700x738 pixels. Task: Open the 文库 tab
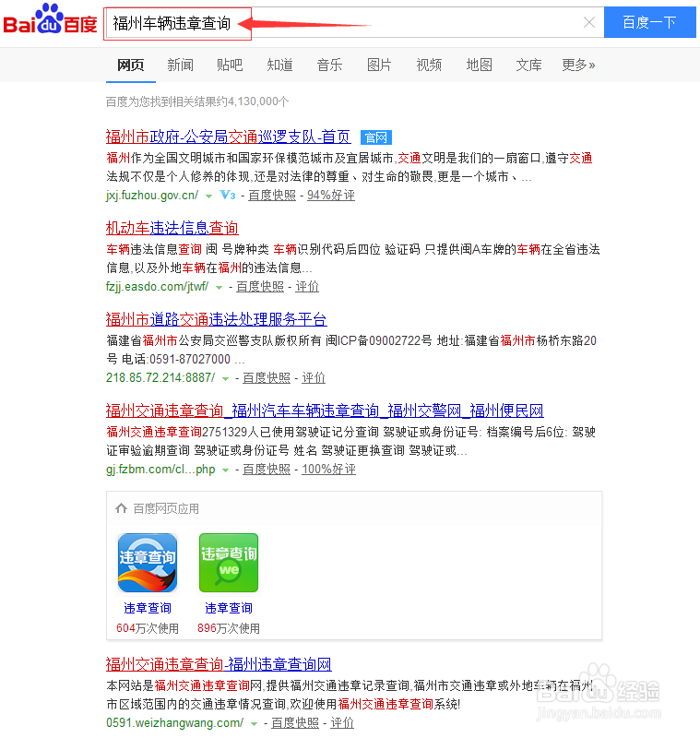click(x=528, y=65)
